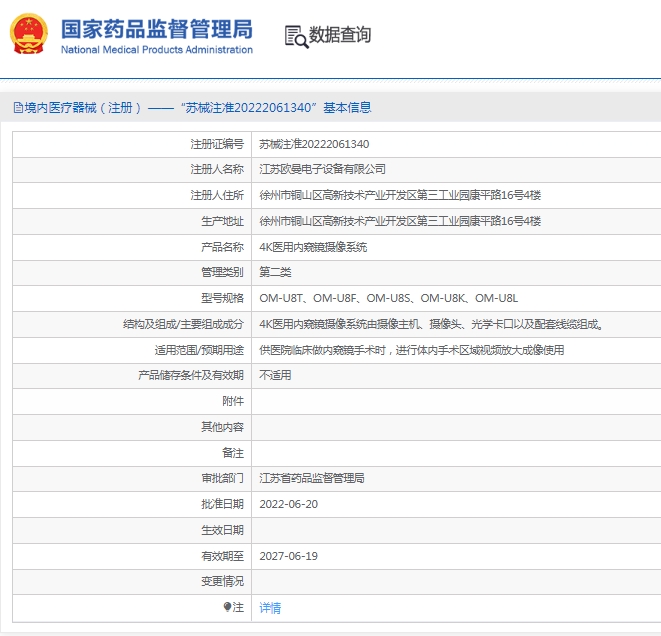Image resolution: width=661 pixels, height=636 pixels.
Task: Select the 注册人住所 address value
Action: point(400,195)
